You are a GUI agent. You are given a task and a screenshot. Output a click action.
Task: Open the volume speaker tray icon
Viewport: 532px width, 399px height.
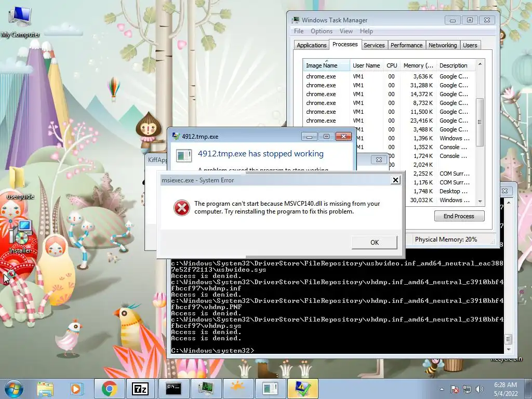pos(479,389)
